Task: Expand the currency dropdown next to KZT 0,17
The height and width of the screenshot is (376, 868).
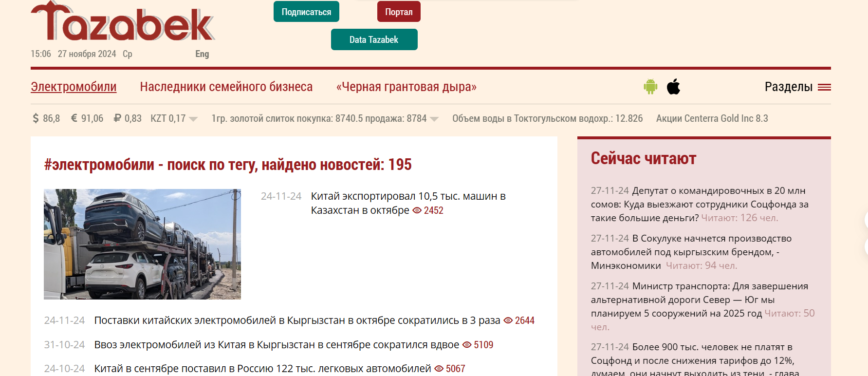Action: coord(193,119)
